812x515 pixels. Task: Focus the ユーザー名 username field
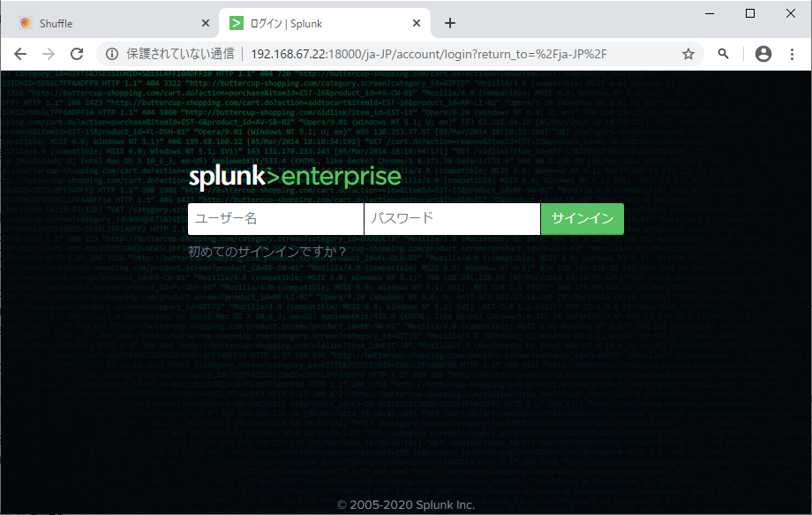pos(276,219)
